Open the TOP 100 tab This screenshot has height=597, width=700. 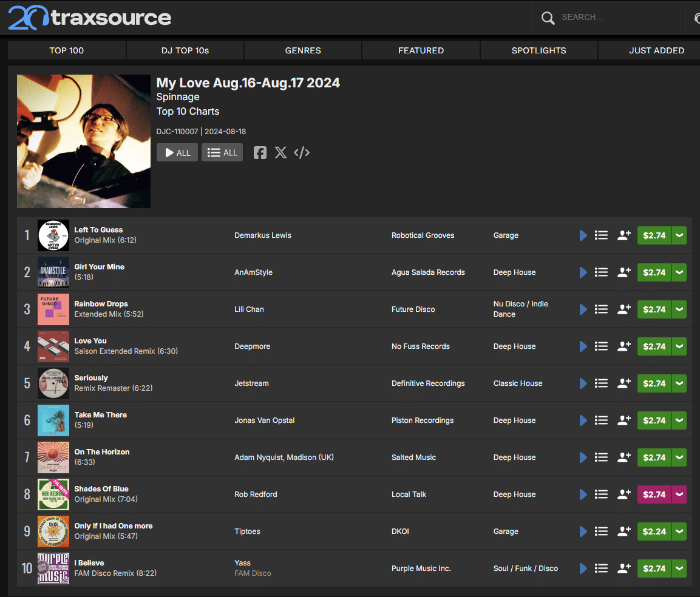click(67, 50)
